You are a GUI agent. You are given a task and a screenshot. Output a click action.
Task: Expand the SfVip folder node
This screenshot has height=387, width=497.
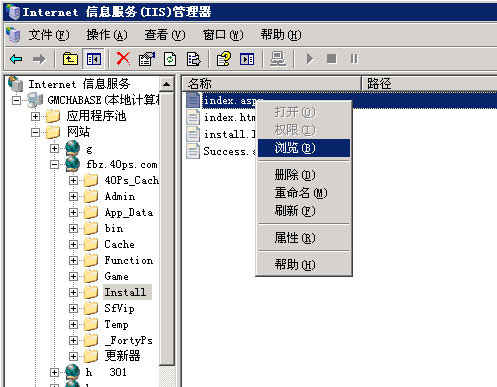pyautogui.click(x=73, y=308)
